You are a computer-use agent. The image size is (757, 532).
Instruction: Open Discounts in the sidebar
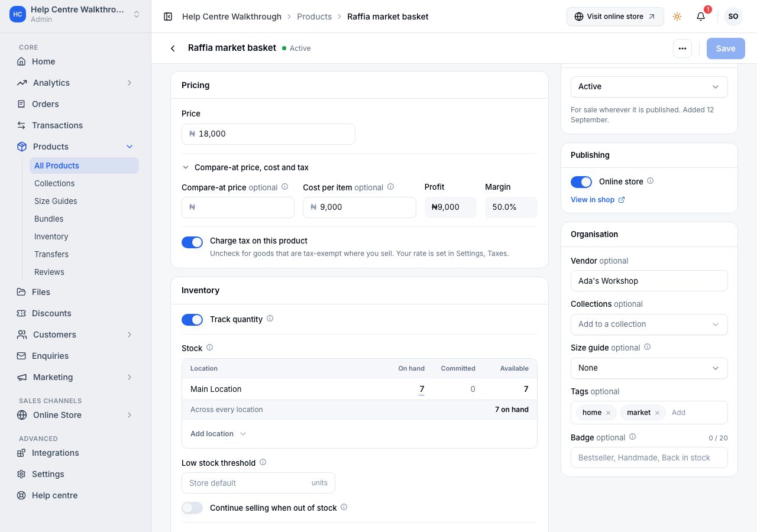pyautogui.click(x=76, y=313)
